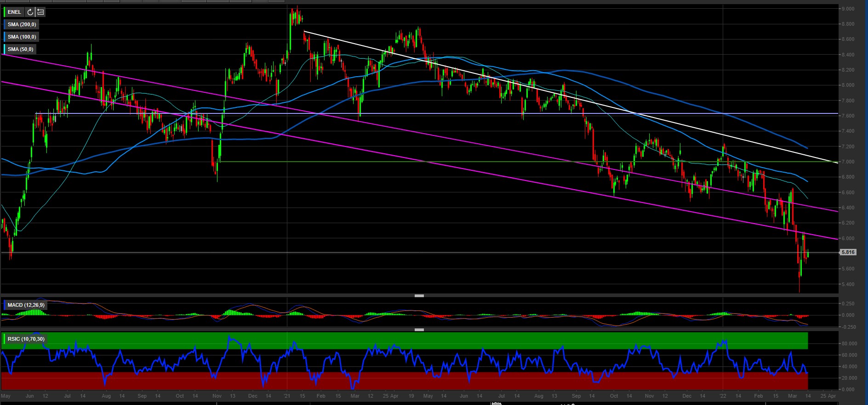Image resolution: width=868 pixels, height=405 pixels.
Task: Click the refresh chart icon beside ENEL
Action: (30, 12)
